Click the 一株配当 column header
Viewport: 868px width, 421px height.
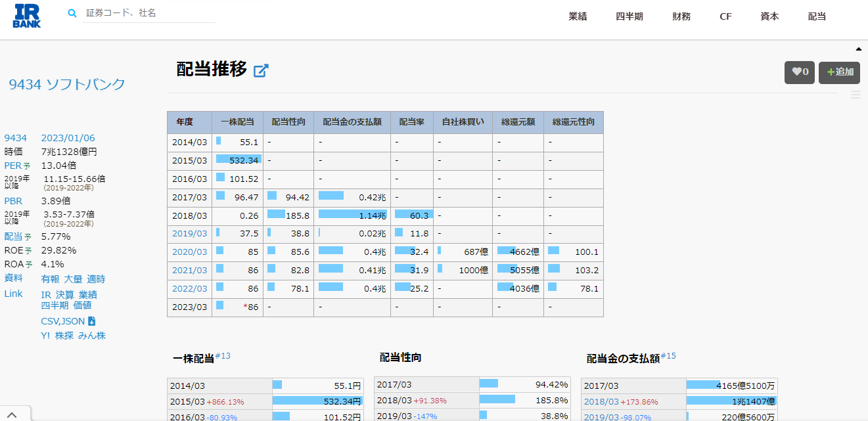[x=237, y=122]
